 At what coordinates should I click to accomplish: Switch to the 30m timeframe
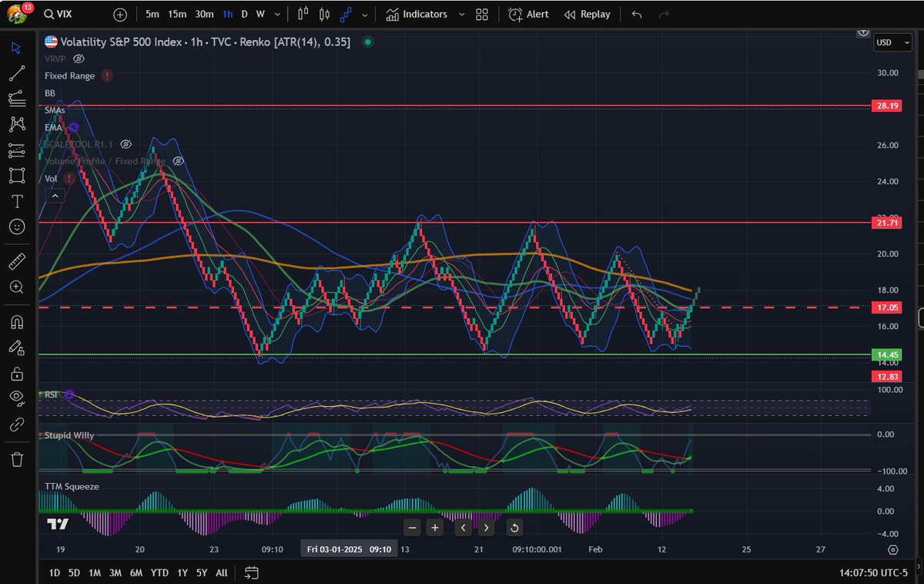[x=204, y=14]
